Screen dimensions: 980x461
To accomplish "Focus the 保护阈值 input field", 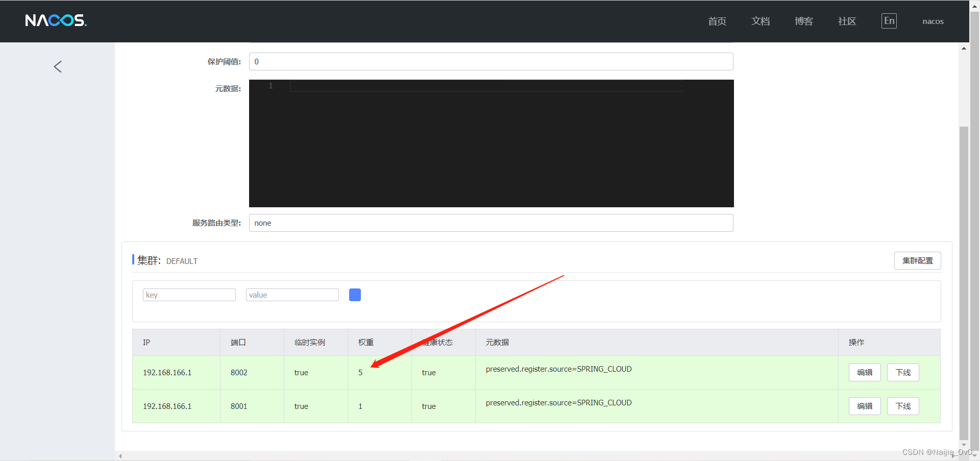I will click(x=491, y=62).
